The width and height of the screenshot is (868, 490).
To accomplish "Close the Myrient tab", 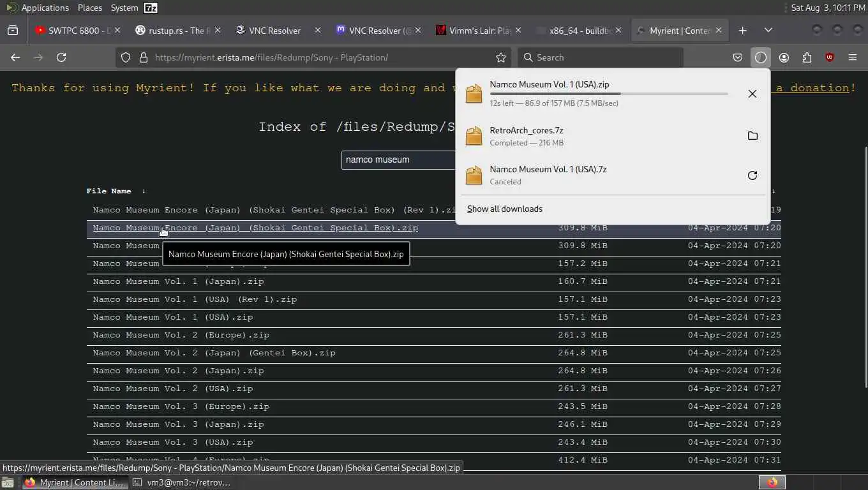I will (x=719, y=30).
